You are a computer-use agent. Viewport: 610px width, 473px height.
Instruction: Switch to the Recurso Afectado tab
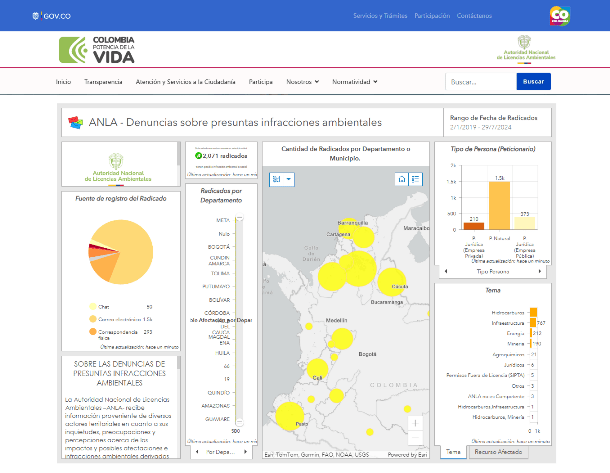(497, 452)
